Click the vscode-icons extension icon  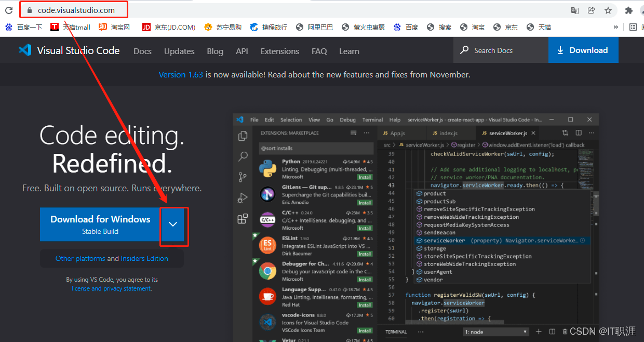point(267,322)
